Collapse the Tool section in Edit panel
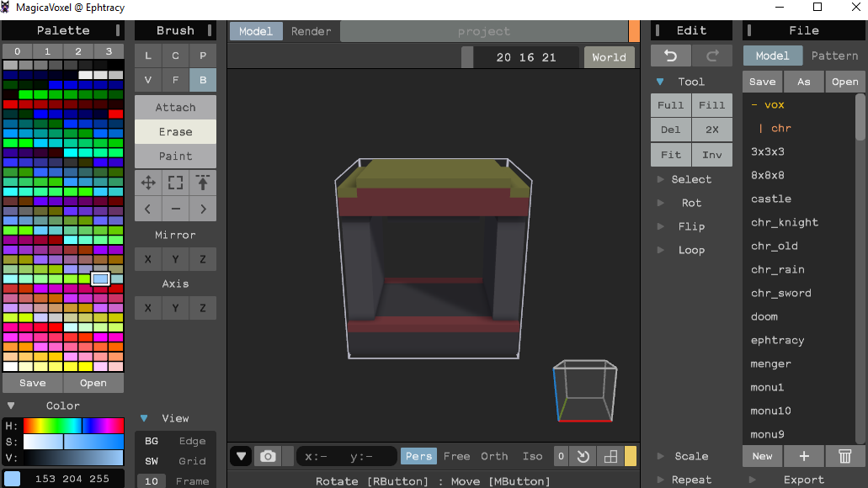Image resolution: width=868 pixels, height=488 pixels. 660,82
